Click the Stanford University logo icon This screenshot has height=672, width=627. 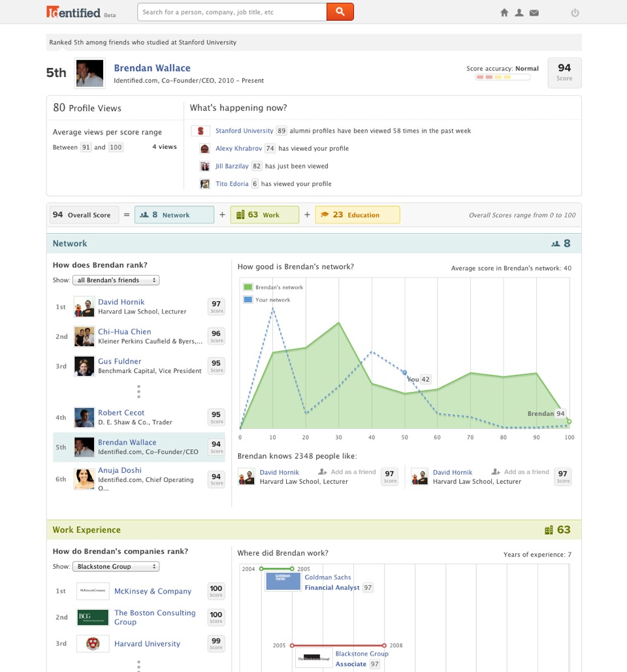200,131
